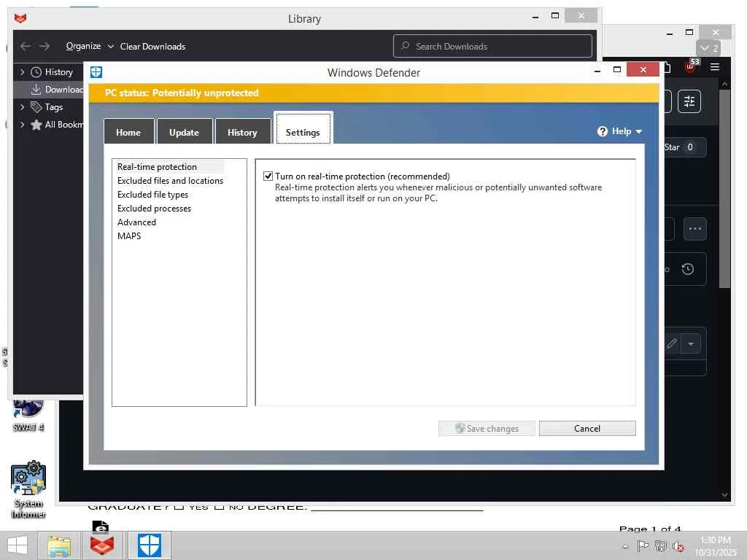Screen dimensions: 747x560
Task: Select Excluded file types
Action: (x=152, y=194)
